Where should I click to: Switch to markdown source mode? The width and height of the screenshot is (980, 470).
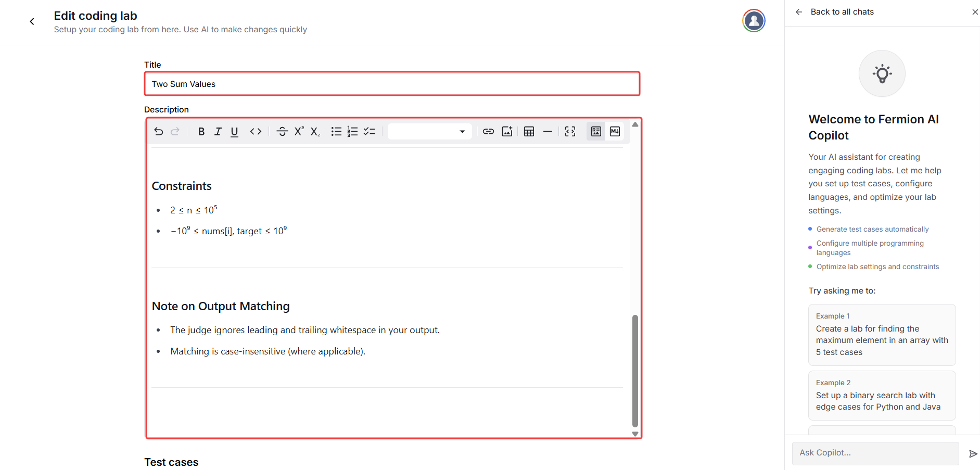tap(615, 132)
